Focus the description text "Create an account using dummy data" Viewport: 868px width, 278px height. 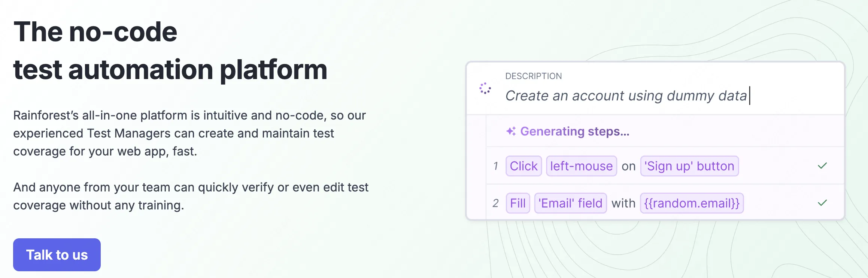pyautogui.click(x=626, y=96)
